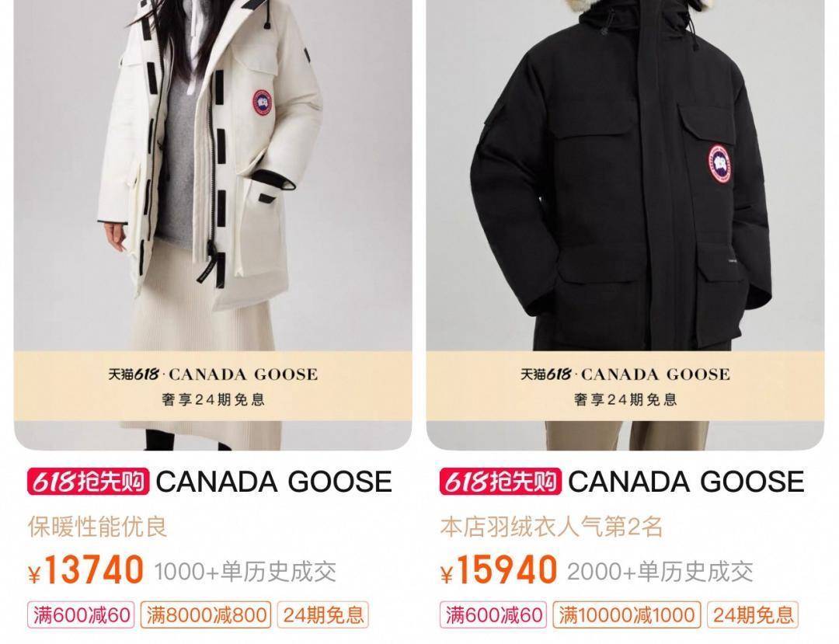This screenshot has height=644, width=839.
Task: Tap 本店羽绒衣人气第2名 ranking text
Action: (x=552, y=527)
